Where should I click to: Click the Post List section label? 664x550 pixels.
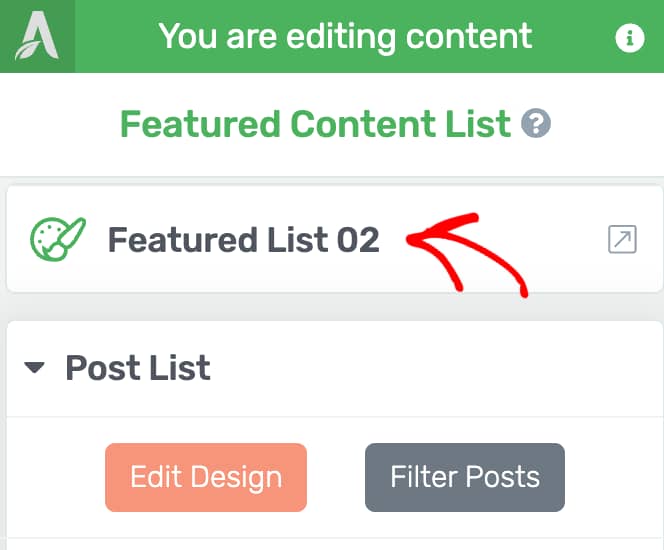pos(138,368)
